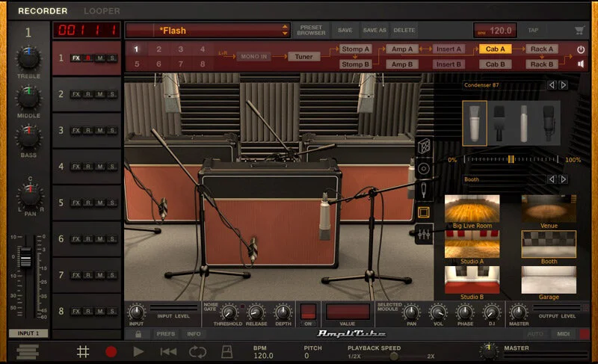The height and width of the screenshot is (364, 598).
Task: Mute track 3
Action: tap(100, 130)
